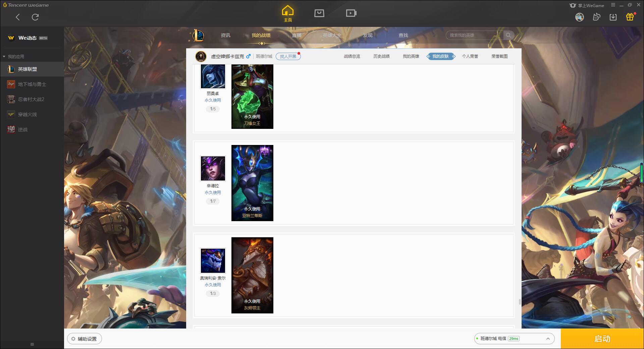Open 灰烬领主 skin card
644x349 pixels.
coord(252,275)
